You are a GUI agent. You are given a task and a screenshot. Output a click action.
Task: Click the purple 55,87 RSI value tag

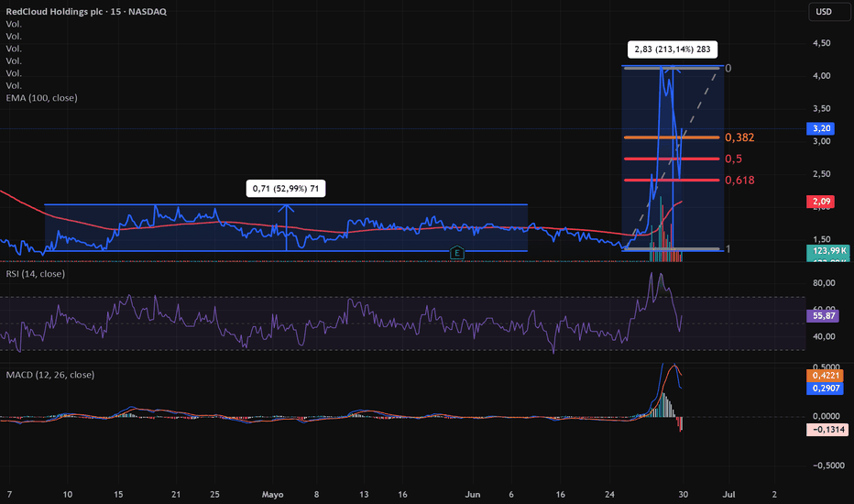click(x=823, y=315)
